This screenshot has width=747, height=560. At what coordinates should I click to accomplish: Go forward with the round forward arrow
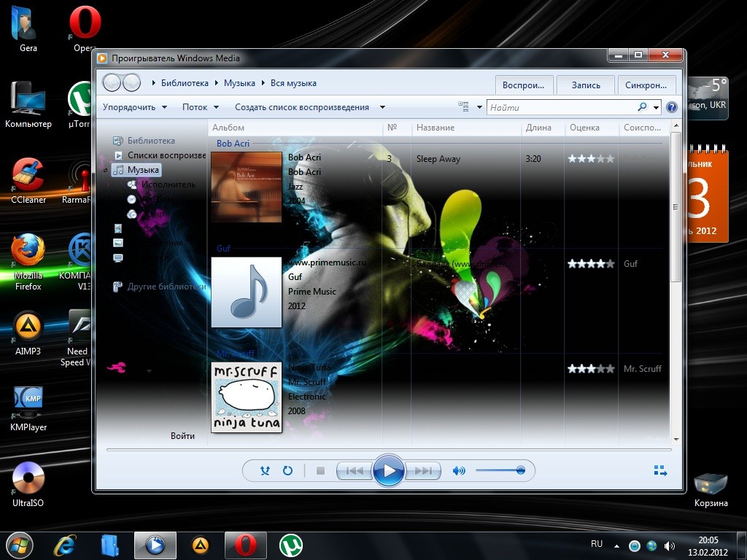click(132, 83)
